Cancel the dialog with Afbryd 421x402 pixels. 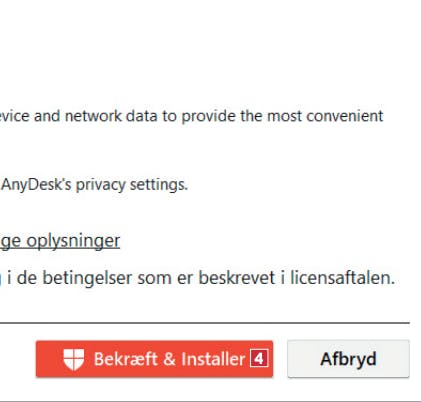[348, 359]
